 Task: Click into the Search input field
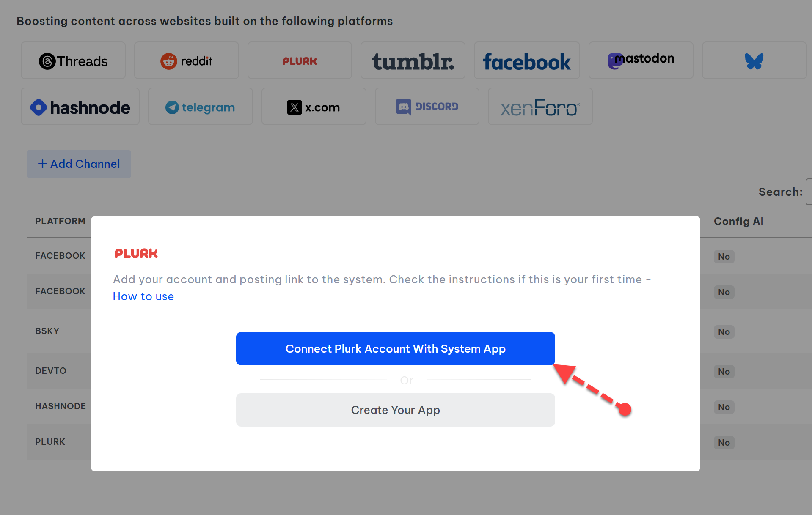pyautogui.click(x=809, y=192)
